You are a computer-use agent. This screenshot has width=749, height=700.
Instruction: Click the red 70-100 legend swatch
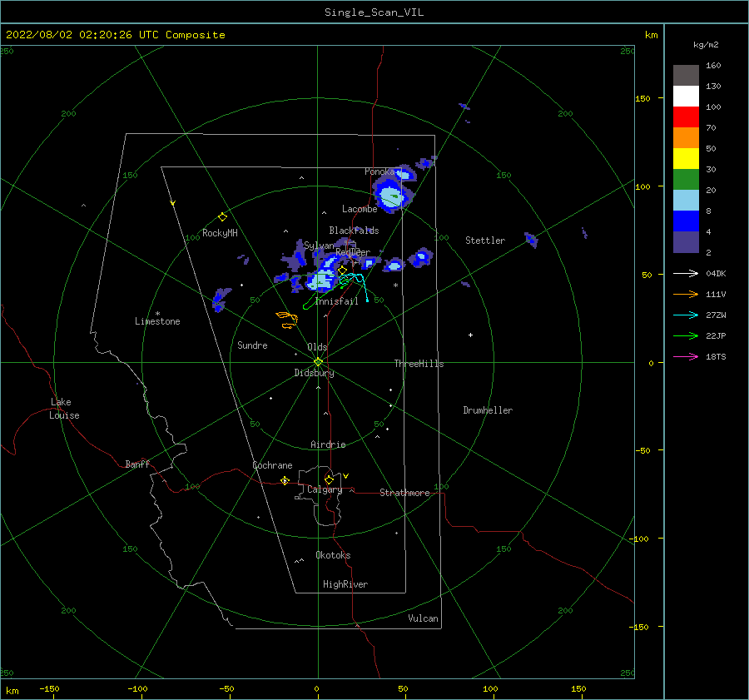pyautogui.click(x=686, y=117)
